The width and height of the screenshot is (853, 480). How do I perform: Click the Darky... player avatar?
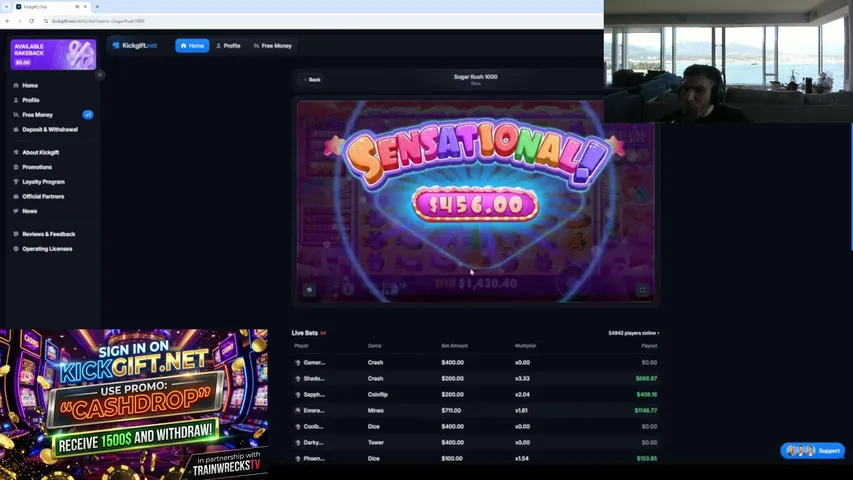coord(298,442)
